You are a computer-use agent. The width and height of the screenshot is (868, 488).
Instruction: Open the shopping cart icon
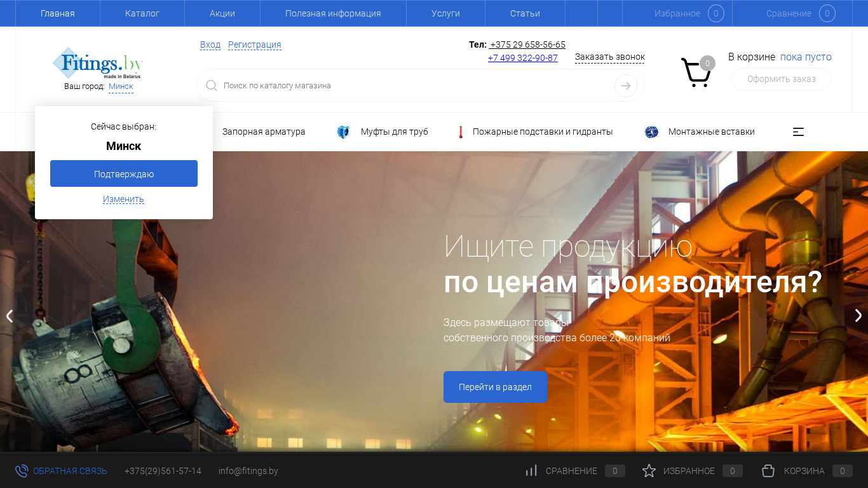[x=696, y=72]
